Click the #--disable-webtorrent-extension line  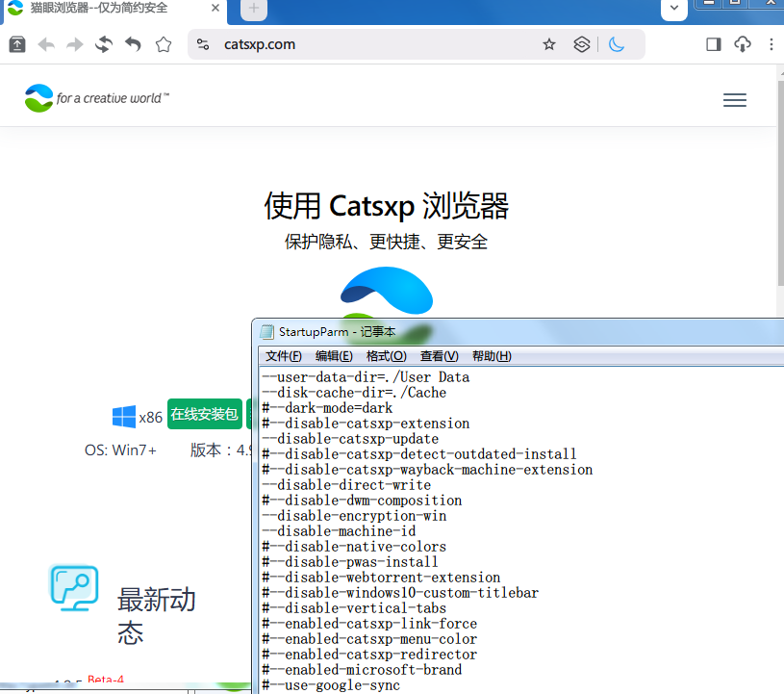click(x=381, y=578)
